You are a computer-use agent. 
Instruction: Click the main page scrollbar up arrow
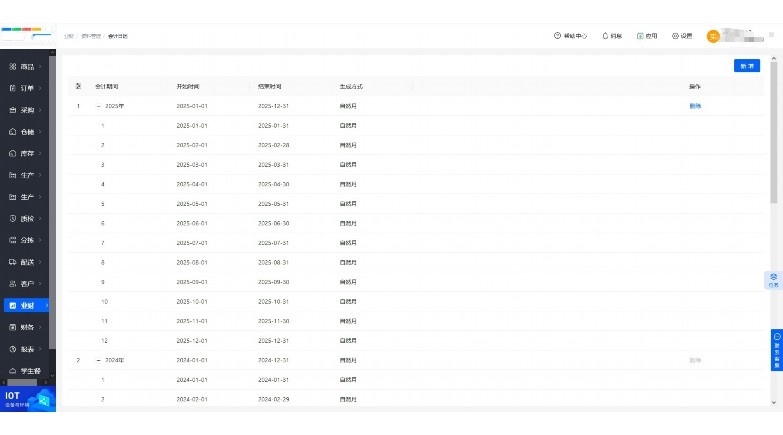[774, 58]
